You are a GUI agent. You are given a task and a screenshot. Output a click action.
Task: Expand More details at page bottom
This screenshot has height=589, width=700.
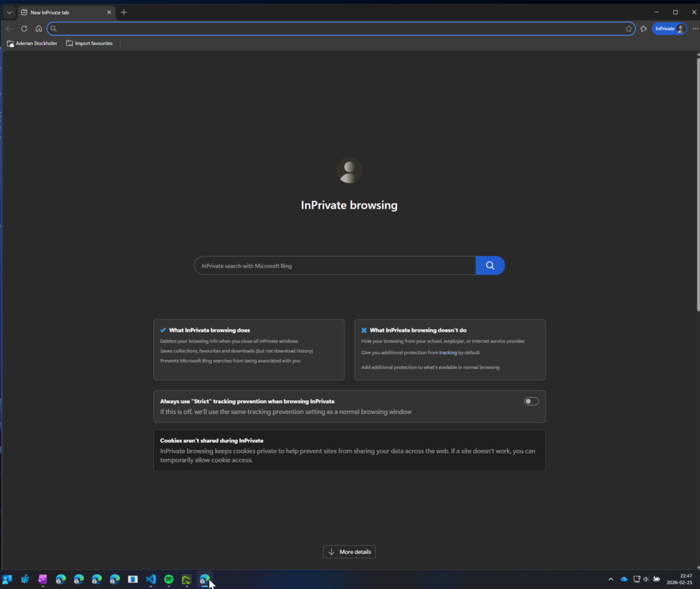point(349,552)
